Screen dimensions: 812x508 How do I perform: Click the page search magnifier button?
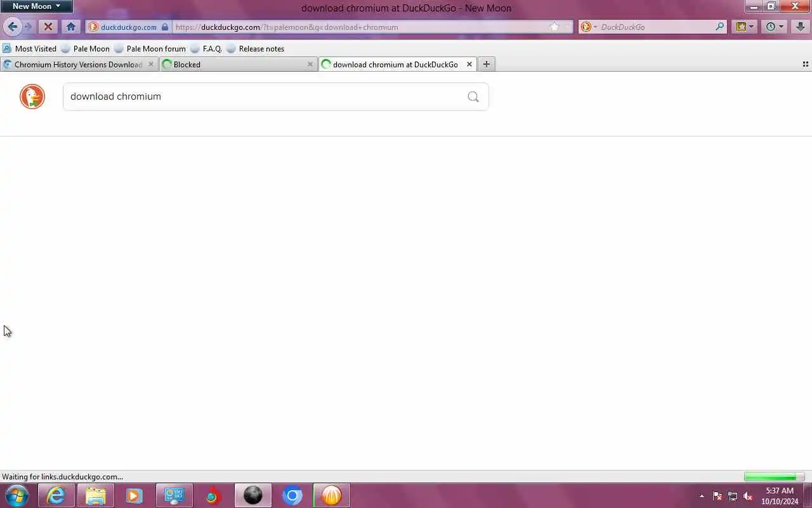click(x=473, y=97)
